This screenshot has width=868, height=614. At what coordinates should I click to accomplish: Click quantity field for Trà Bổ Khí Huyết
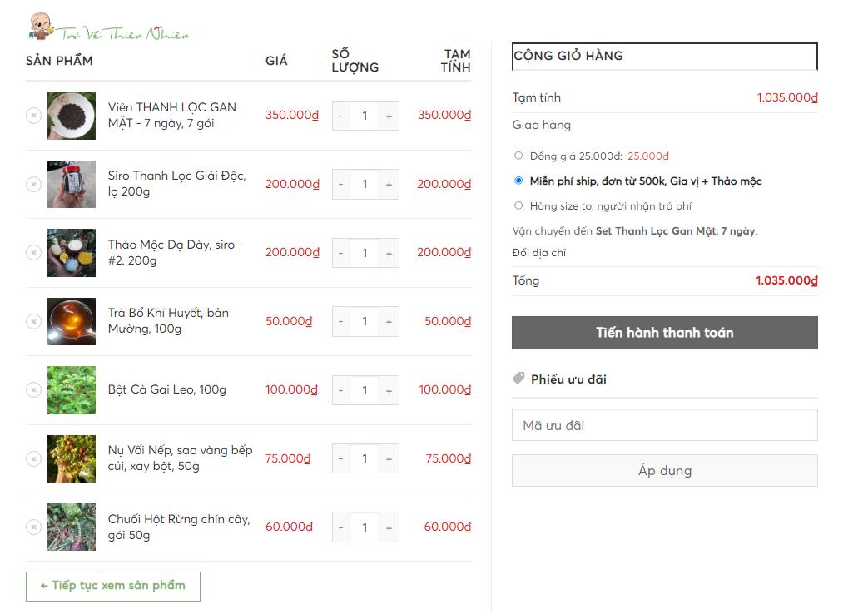click(x=365, y=321)
